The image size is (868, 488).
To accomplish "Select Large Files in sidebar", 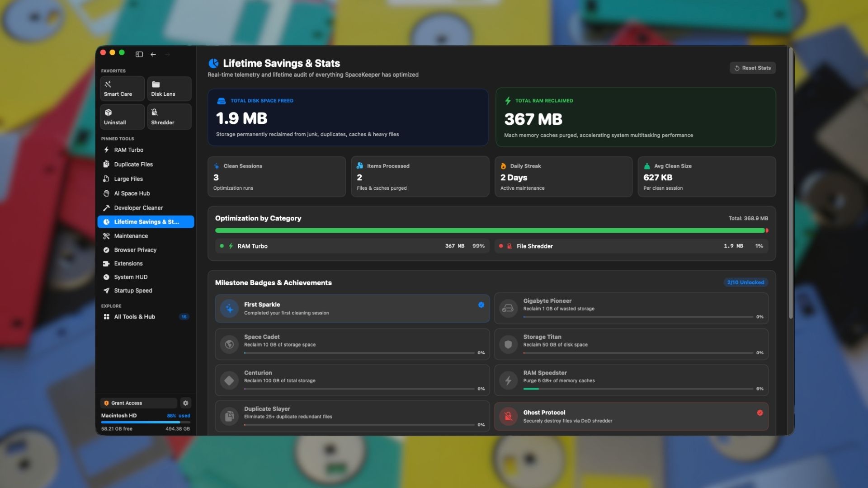I will tap(146, 179).
